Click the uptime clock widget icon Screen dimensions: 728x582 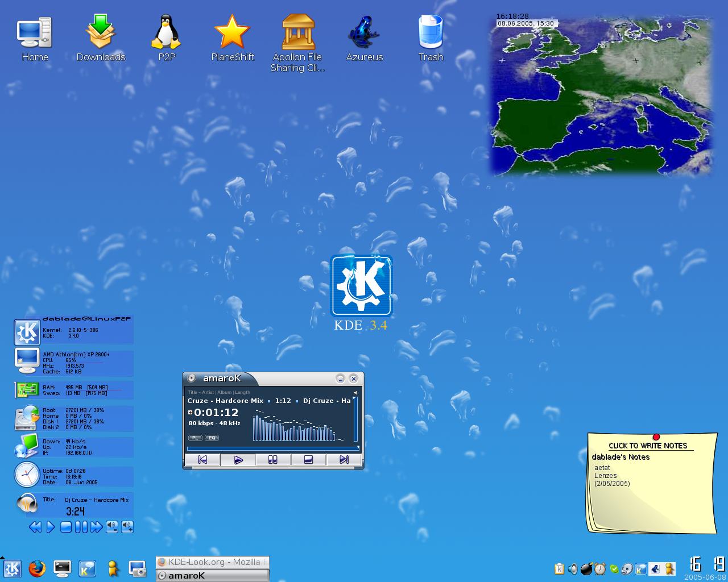27,475
